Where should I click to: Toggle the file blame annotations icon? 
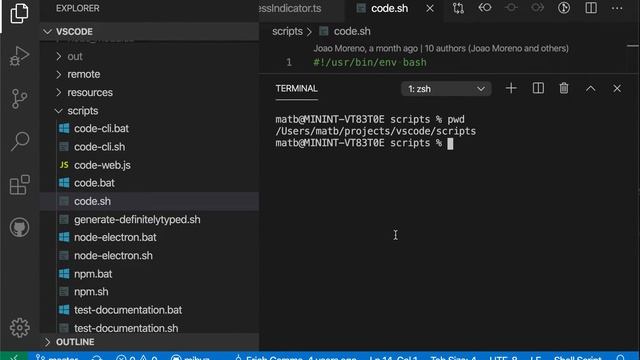tap(564, 8)
